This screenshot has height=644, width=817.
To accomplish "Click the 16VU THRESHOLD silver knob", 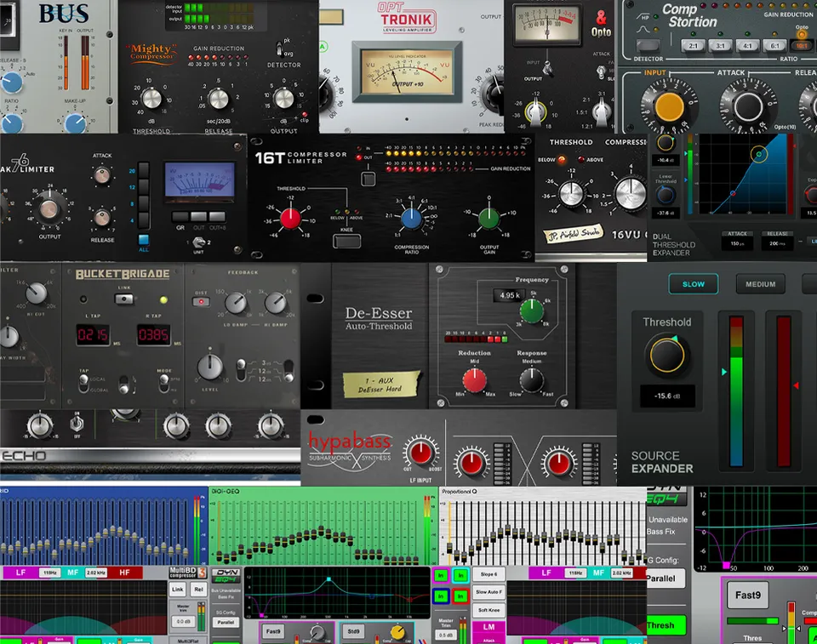I will coord(571,194).
